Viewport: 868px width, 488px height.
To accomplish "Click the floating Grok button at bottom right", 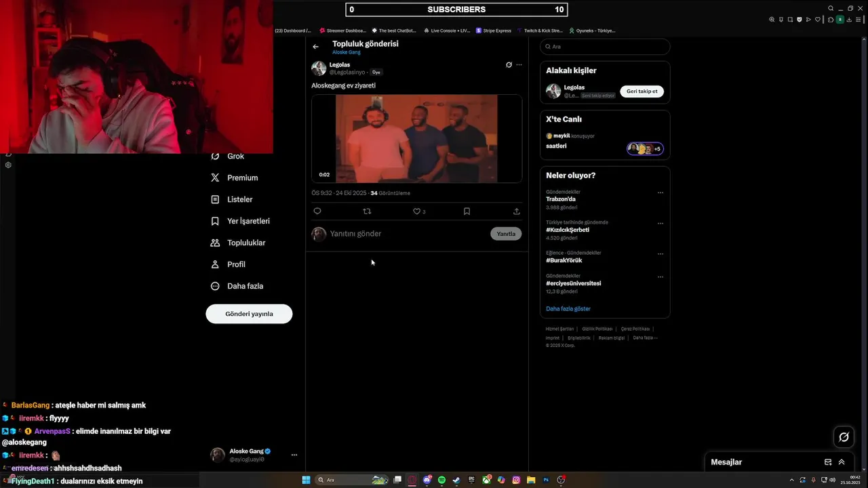I will 844,437.
